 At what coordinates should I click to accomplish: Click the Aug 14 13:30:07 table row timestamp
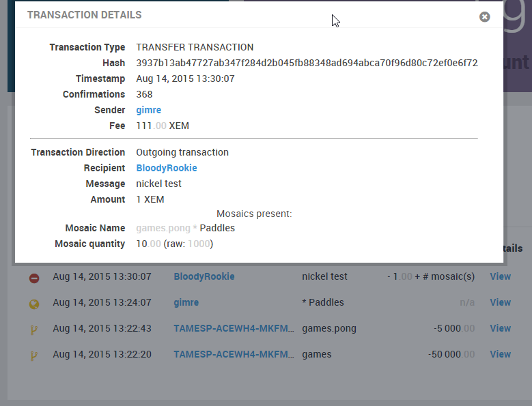[102, 276]
